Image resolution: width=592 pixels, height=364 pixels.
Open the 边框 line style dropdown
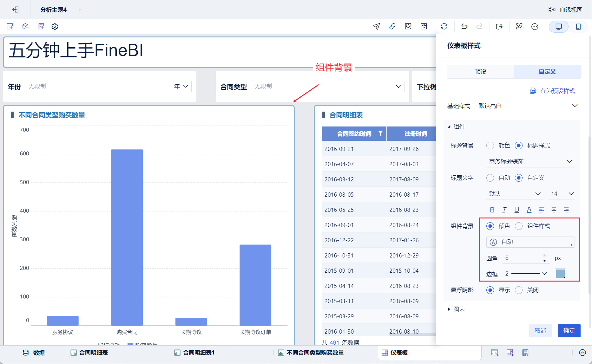coord(526,274)
